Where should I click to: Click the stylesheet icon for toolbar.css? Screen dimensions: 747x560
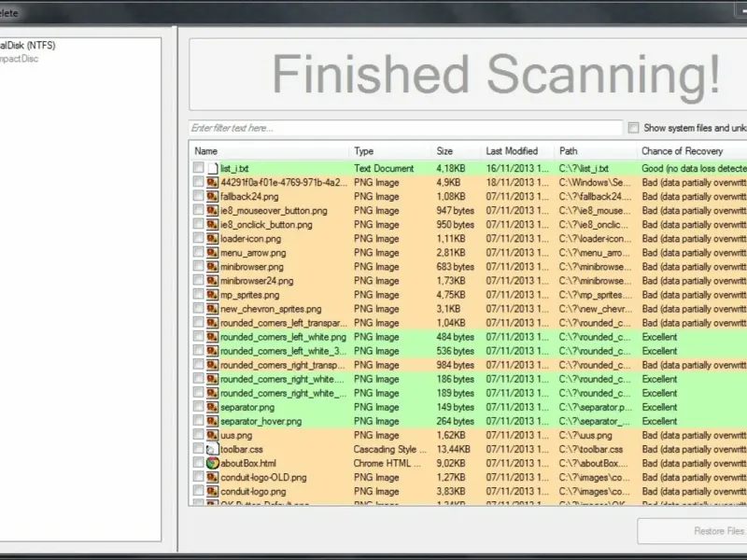point(213,449)
